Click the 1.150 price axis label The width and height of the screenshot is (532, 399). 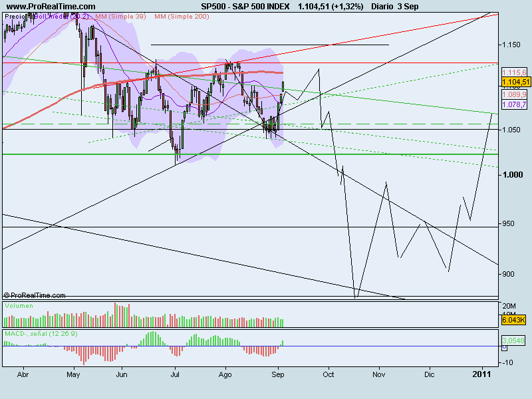click(x=511, y=45)
